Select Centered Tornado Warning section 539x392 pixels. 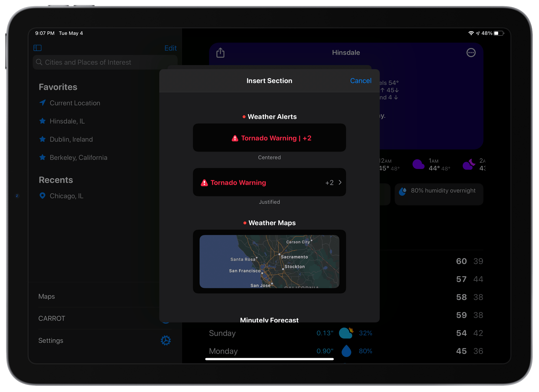[269, 137]
